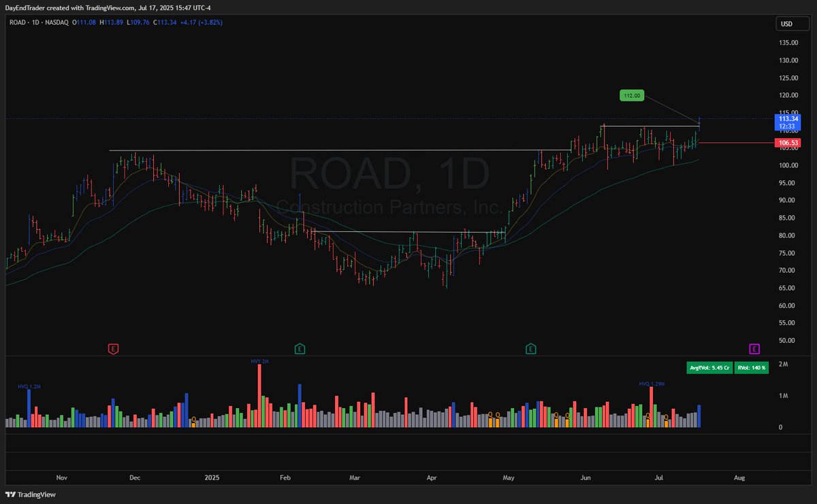The width and height of the screenshot is (817, 504).
Task: Click the Nov label on time axis
Action: point(62,478)
